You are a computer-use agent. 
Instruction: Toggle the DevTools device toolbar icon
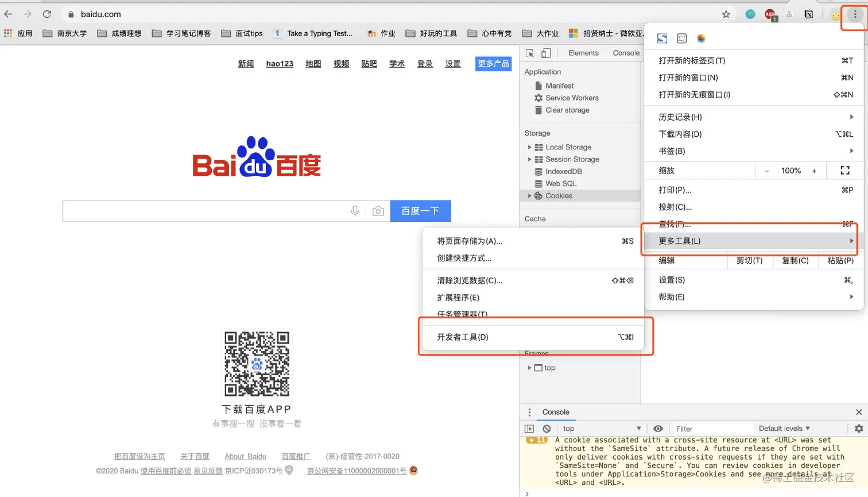(x=546, y=53)
